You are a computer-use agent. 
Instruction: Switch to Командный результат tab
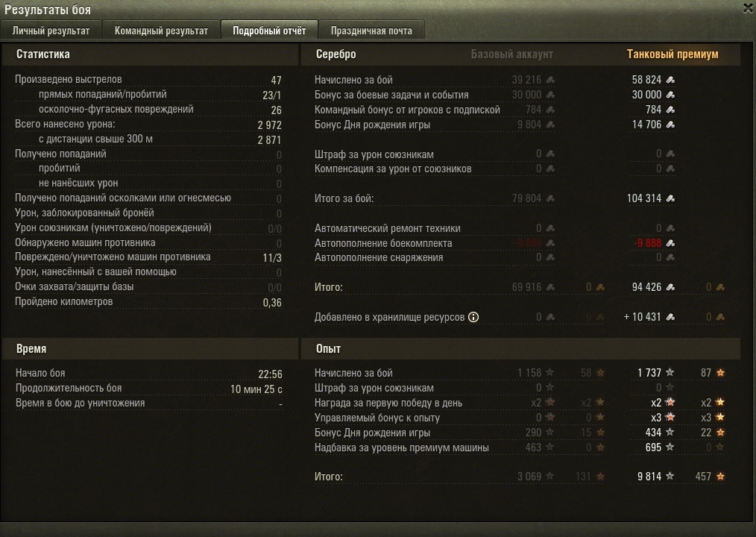coord(161,31)
